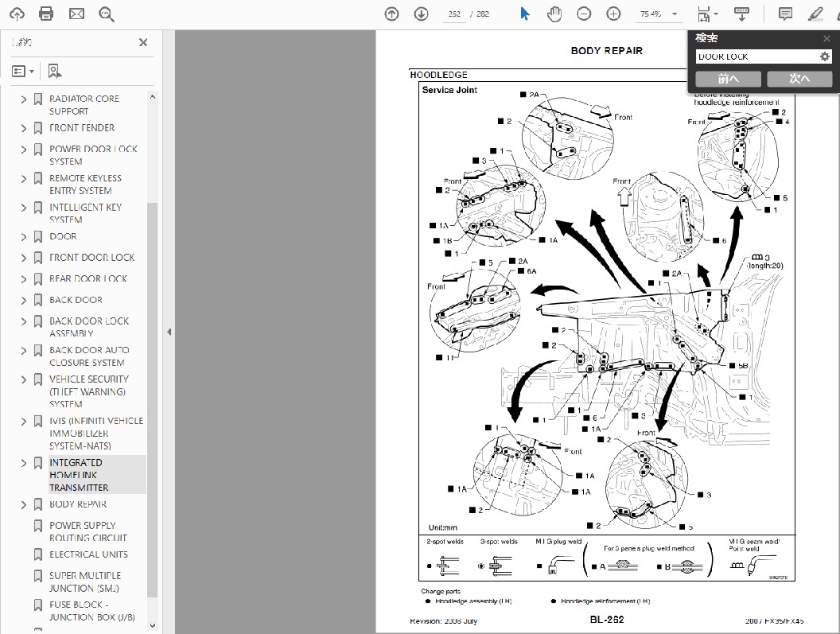Select the REAR DOOR LOCK bookmark
Screen dimensions: 840x634
click(87, 278)
